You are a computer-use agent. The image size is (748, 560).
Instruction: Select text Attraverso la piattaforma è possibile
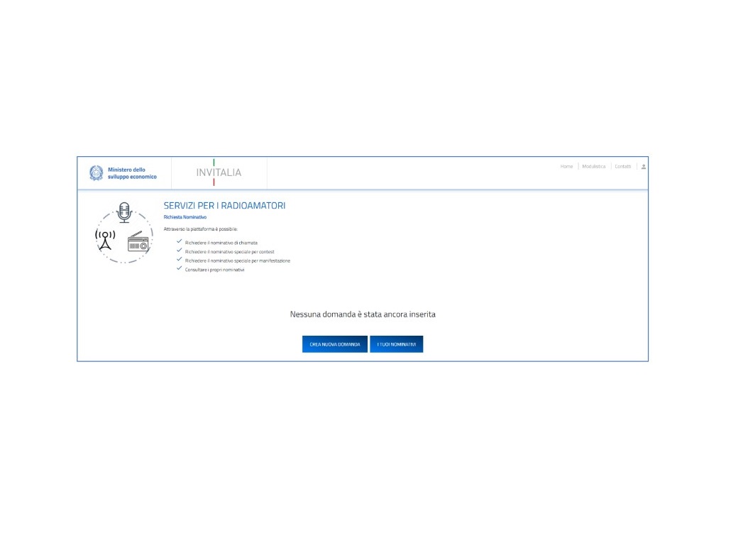point(200,229)
